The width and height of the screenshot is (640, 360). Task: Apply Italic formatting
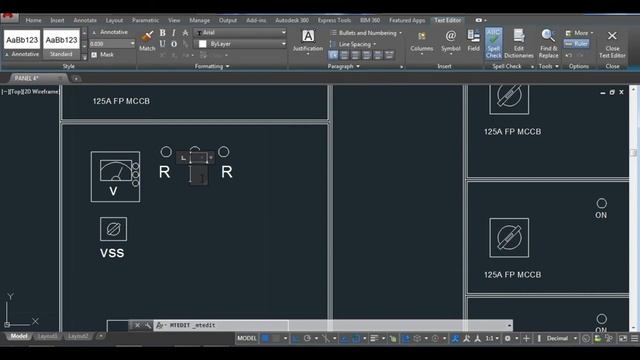(174, 33)
